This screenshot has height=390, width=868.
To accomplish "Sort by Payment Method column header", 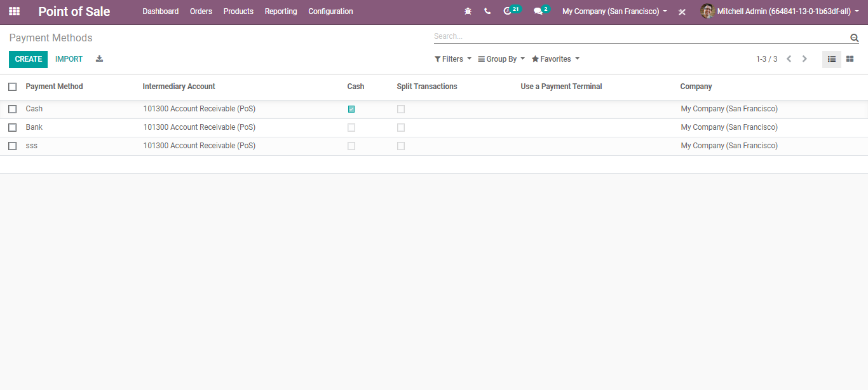I will 55,87.
